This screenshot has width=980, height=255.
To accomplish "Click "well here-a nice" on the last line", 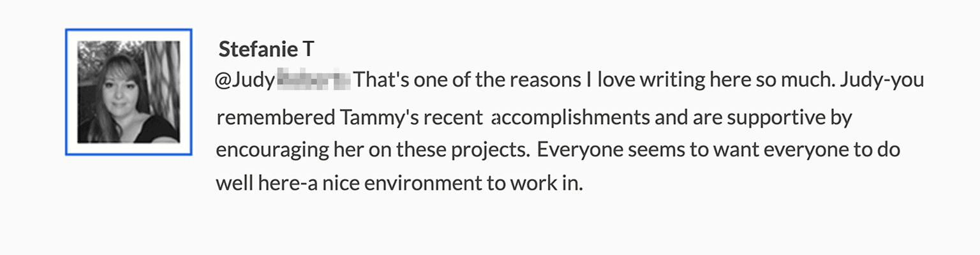I will [x=277, y=184].
